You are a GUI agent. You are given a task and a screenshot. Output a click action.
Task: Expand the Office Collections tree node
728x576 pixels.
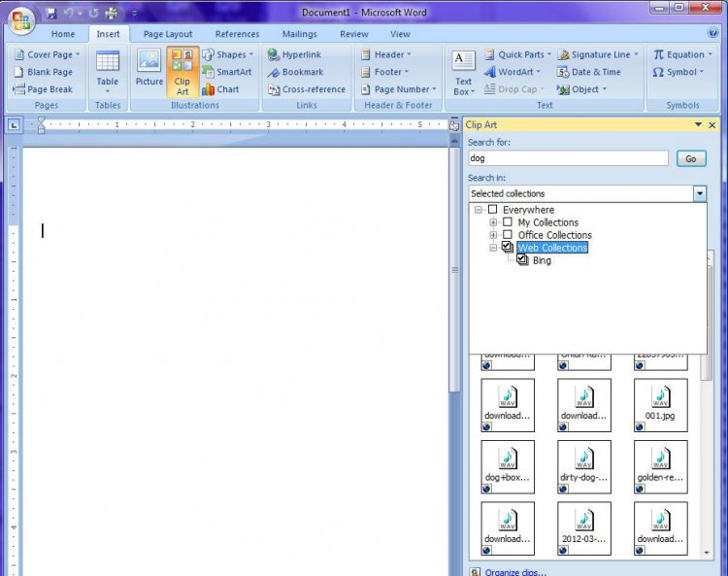(x=493, y=235)
